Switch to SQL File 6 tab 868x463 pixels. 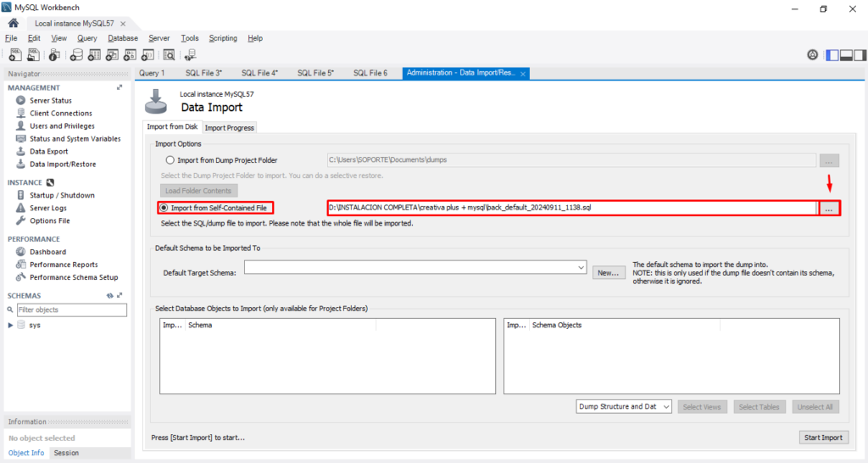point(370,73)
